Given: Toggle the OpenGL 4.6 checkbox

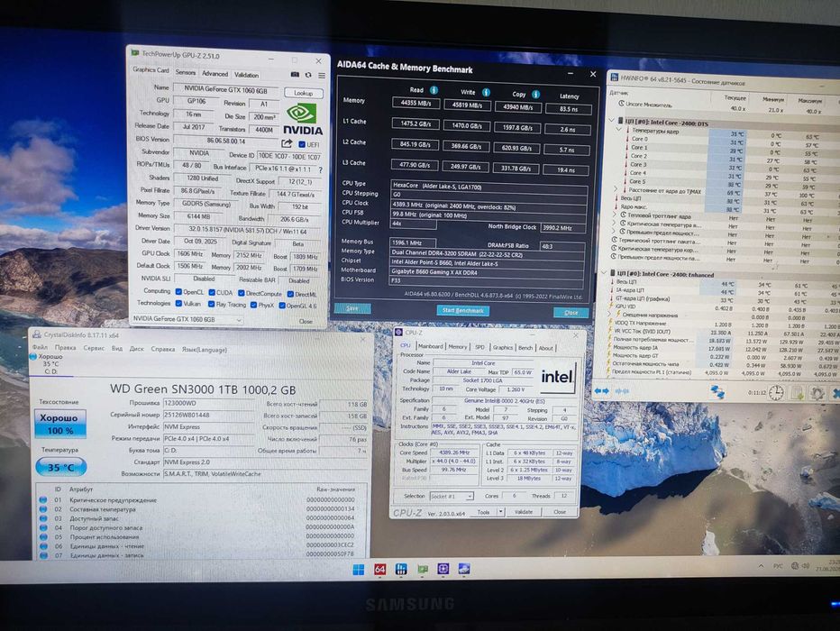Looking at the screenshot, I should (x=281, y=306).
